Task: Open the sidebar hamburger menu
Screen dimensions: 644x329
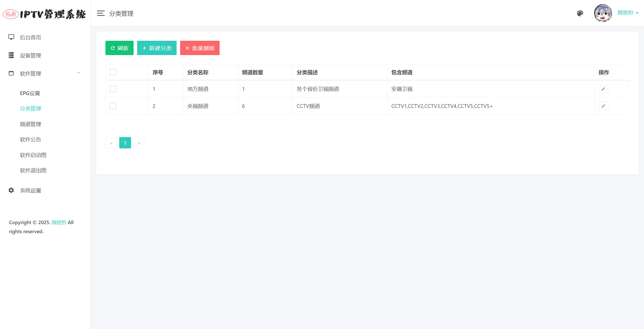Action: (x=100, y=13)
